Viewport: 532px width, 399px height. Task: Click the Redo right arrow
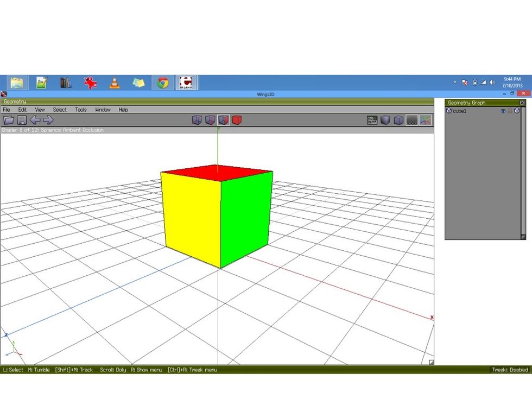[x=48, y=120]
